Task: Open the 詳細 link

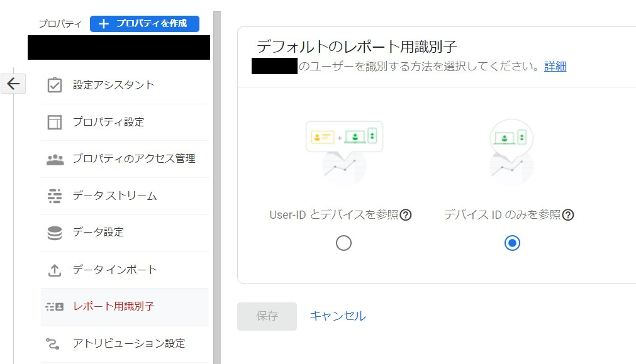Action: (555, 66)
